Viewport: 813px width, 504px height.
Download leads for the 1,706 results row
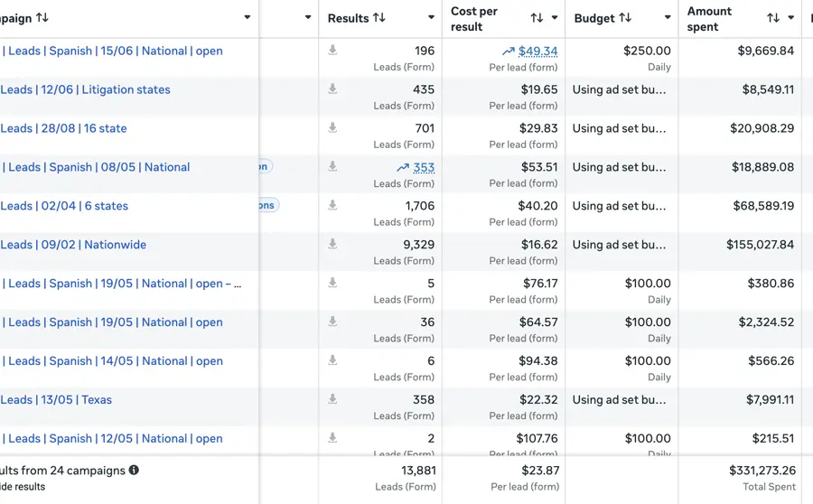[x=332, y=205]
